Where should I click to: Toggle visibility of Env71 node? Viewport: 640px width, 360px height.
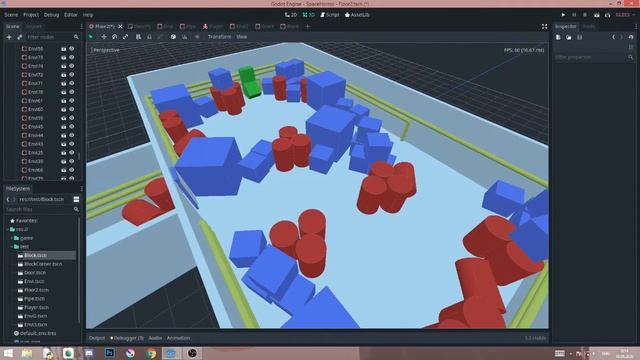click(72, 83)
